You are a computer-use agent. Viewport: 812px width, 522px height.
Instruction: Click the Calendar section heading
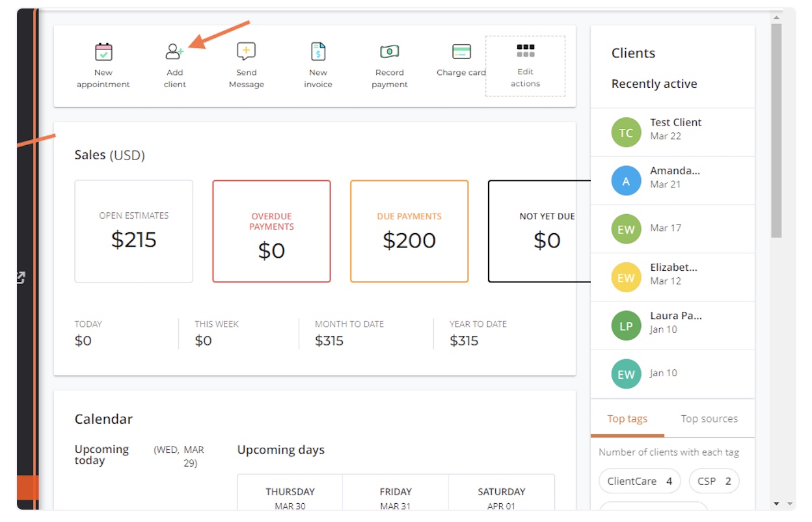[104, 419]
